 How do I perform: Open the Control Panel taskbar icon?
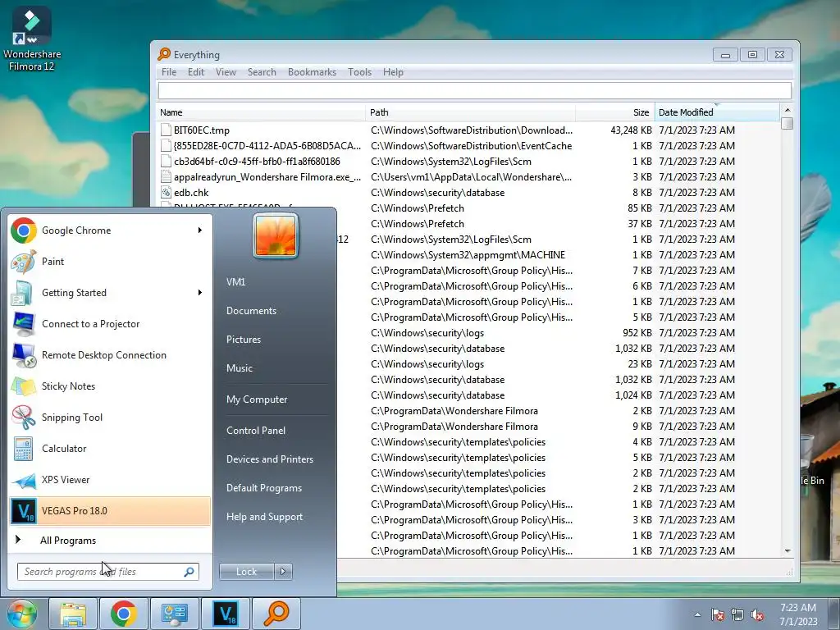tap(175, 614)
